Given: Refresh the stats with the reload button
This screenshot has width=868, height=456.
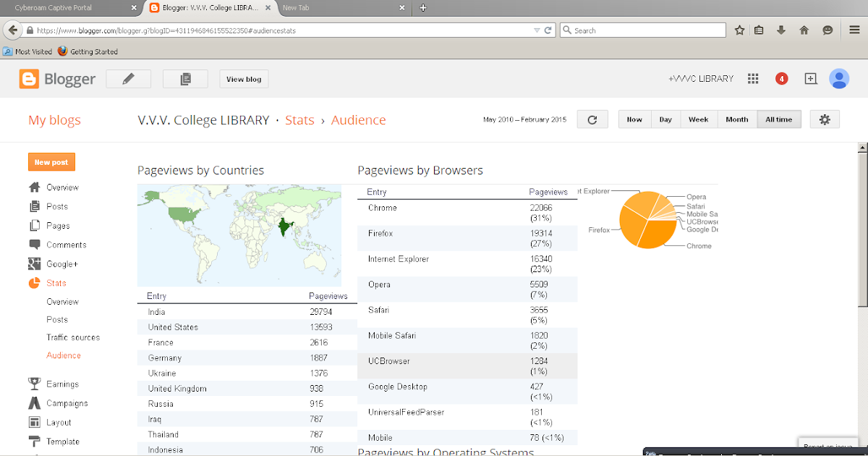Looking at the screenshot, I should (x=592, y=119).
